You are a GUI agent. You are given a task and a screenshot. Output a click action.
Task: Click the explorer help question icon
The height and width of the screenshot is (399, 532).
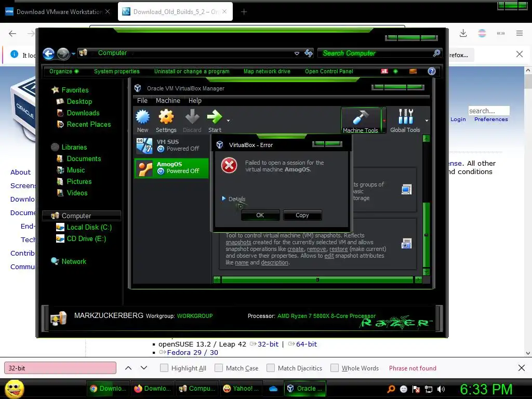pos(432,71)
